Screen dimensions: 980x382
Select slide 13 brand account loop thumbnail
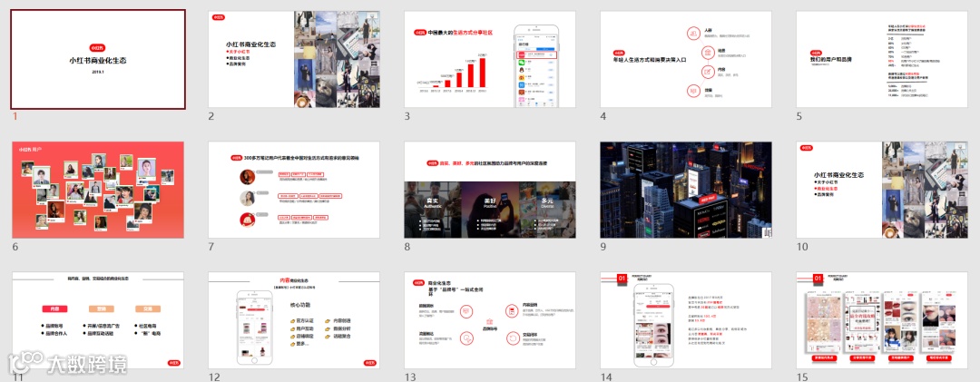point(490,320)
